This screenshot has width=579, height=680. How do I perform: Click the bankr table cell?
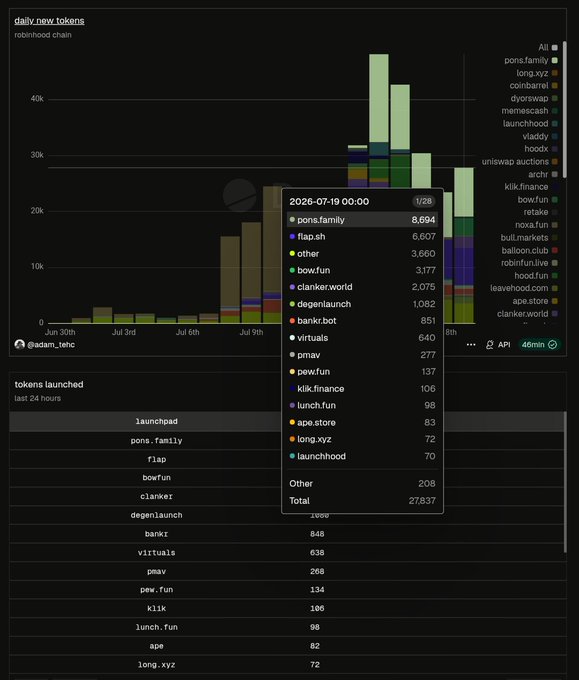click(x=157, y=534)
